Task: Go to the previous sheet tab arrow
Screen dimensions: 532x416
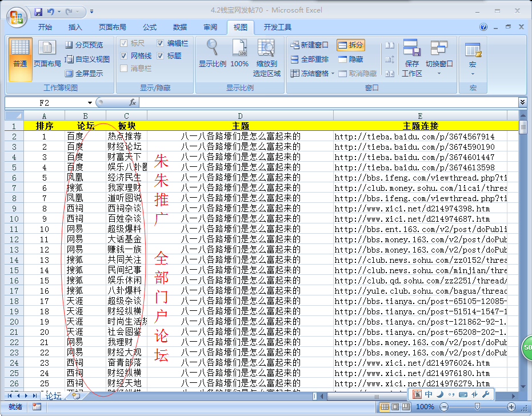Action: coord(18,395)
